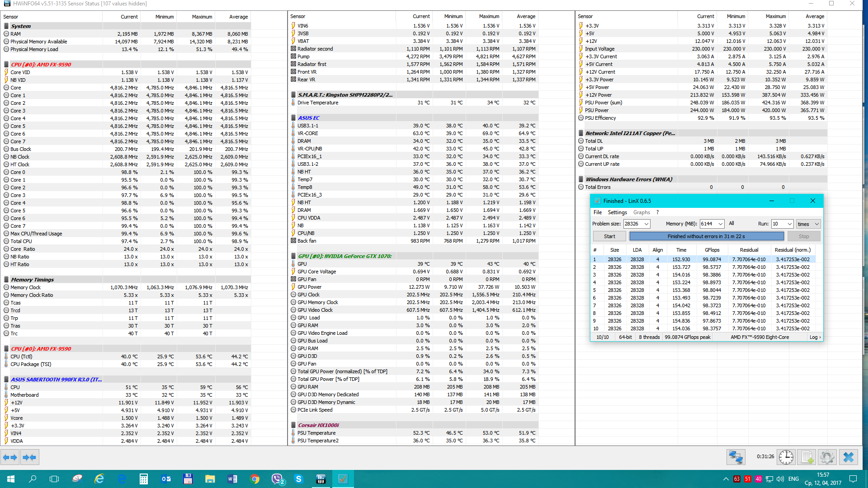This screenshot has width=868, height=488.
Task: Expand the Run count dropdown
Action: click(x=789, y=224)
